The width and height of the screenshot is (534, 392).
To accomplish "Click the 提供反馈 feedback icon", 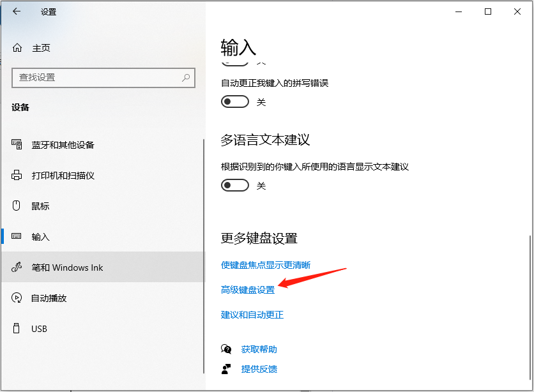I will tap(225, 369).
